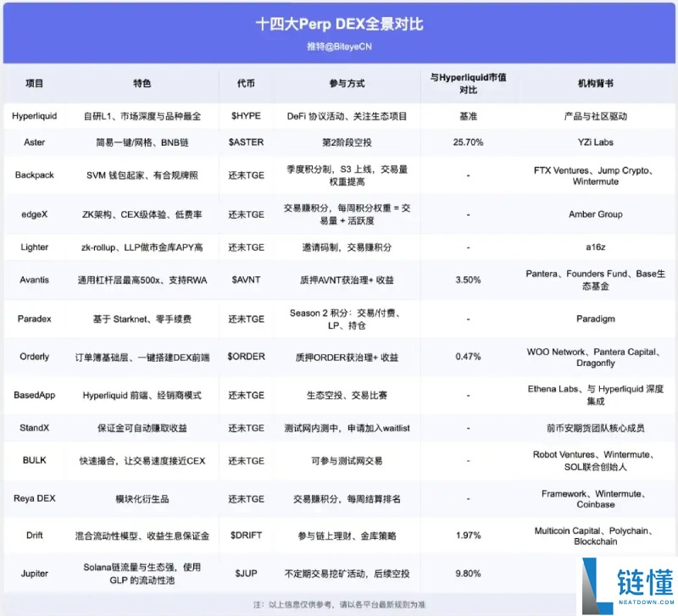Click the $HYPE token cell

tap(246, 116)
